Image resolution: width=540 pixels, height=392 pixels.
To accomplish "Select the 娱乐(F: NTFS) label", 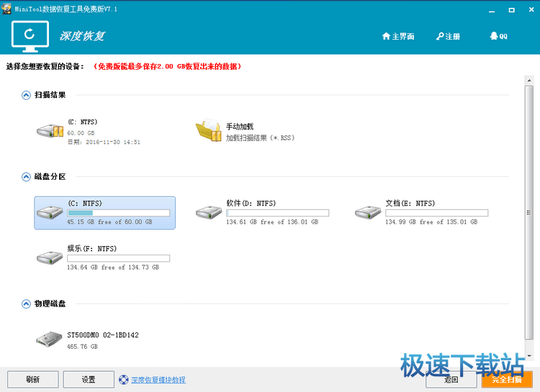I will [92, 248].
